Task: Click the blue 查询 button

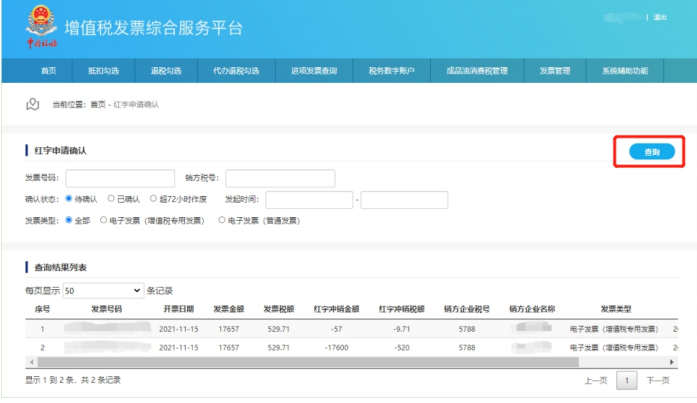Action: tap(652, 152)
